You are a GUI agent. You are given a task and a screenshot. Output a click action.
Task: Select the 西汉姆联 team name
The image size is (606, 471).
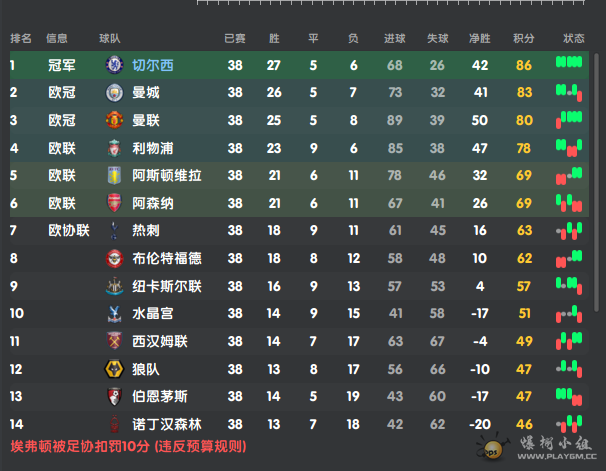[160, 341]
